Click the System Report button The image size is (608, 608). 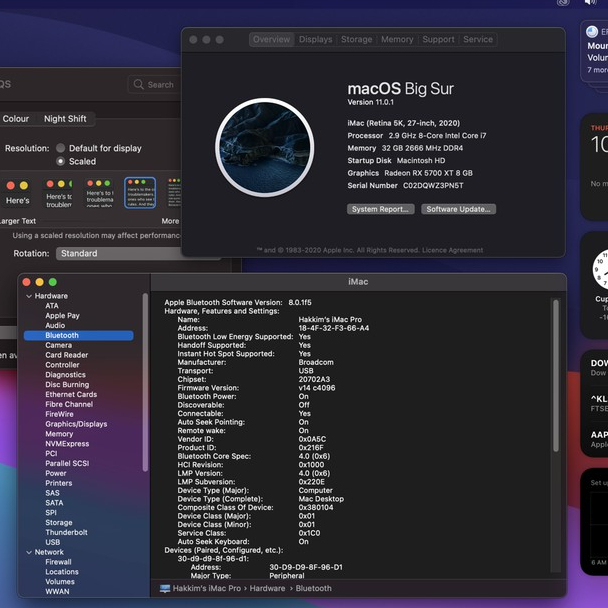pyautogui.click(x=380, y=209)
